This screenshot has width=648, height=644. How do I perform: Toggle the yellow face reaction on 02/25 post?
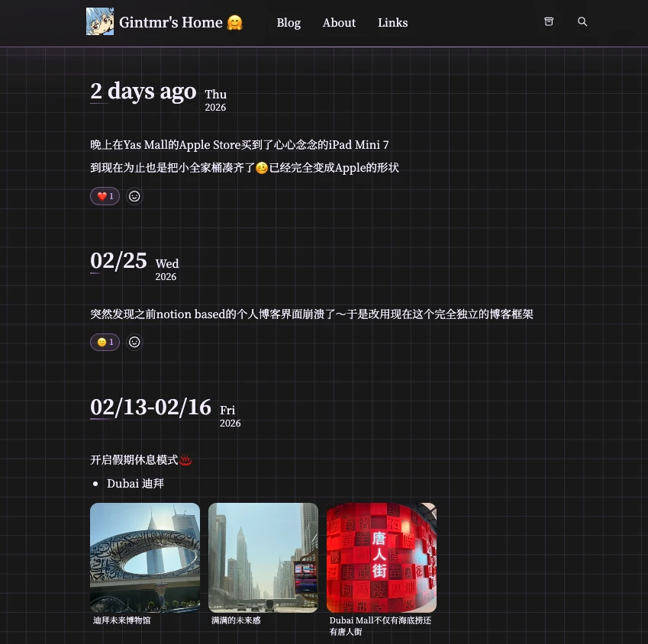click(x=105, y=342)
